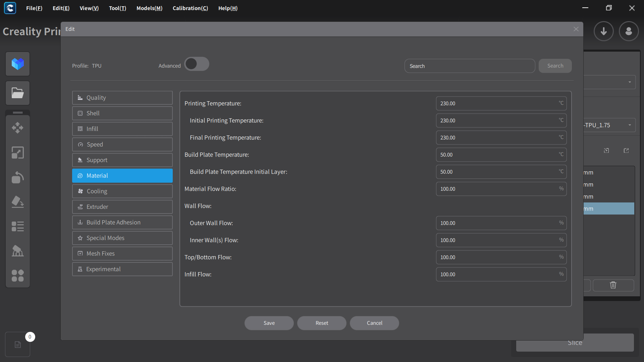This screenshot has width=644, height=362.
Task: Select the Mesh Fixes category
Action: pyautogui.click(x=122, y=254)
